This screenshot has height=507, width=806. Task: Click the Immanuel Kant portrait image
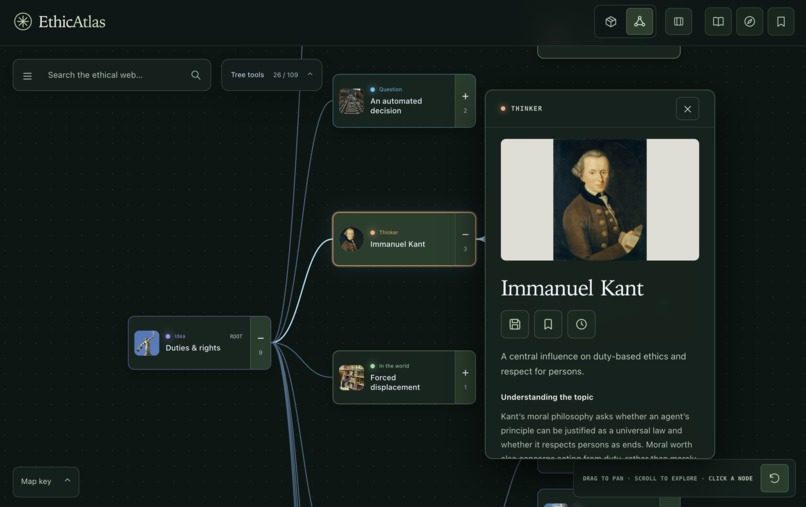click(x=600, y=200)
